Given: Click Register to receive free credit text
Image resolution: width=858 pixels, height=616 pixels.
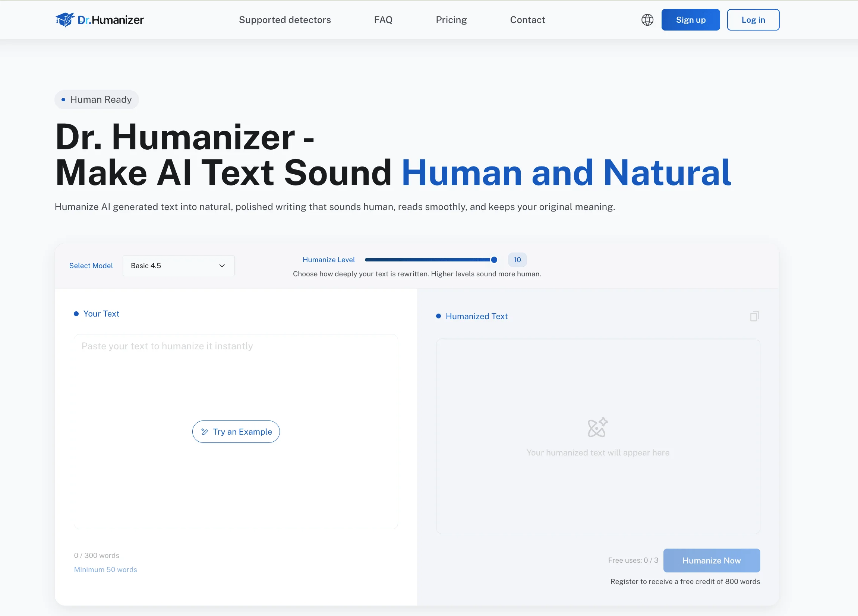Looking at the screenshot, I should [x=685, y=581].
